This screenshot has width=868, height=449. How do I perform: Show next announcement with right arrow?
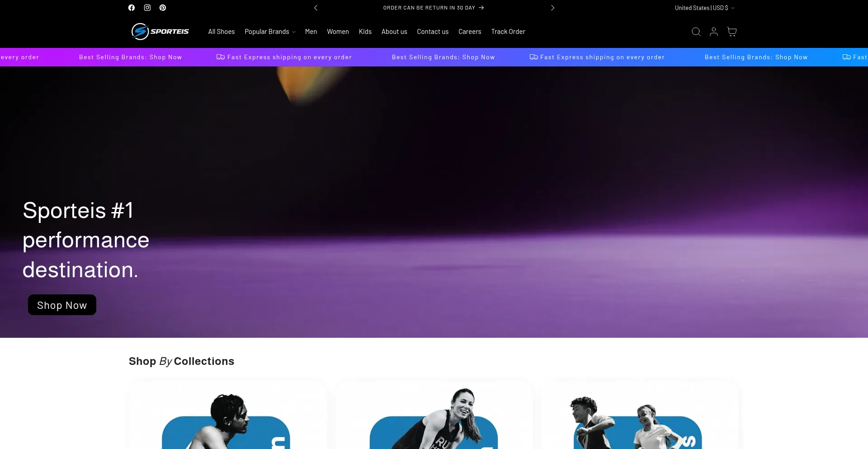(552, 8)
